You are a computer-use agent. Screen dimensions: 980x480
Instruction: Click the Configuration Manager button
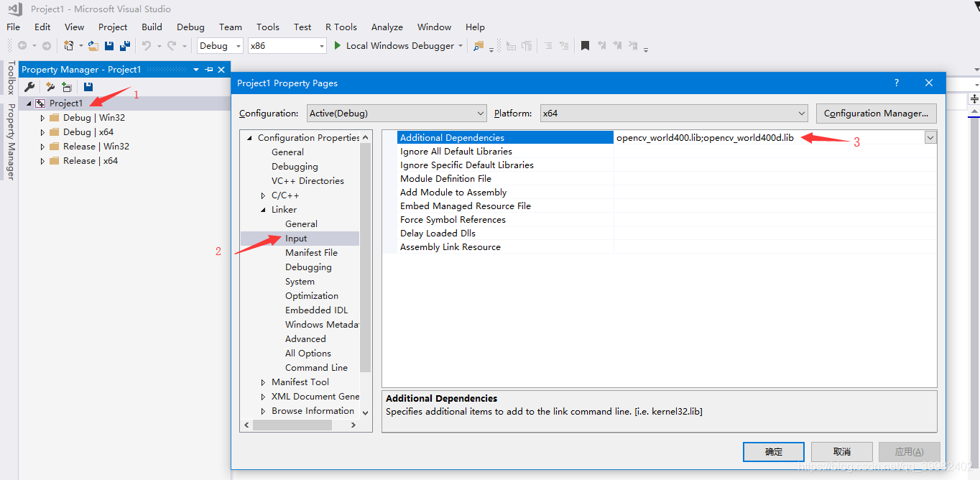tap(877, 114)
